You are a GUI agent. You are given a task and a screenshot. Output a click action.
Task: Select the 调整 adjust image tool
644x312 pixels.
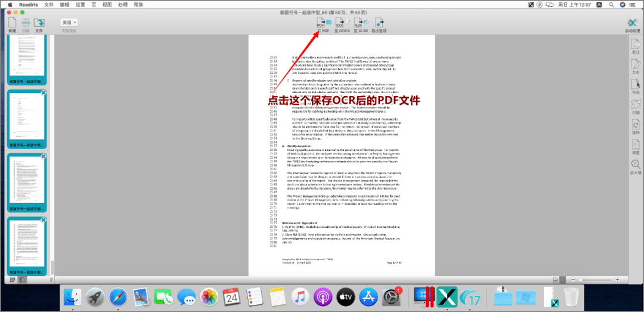636,145
